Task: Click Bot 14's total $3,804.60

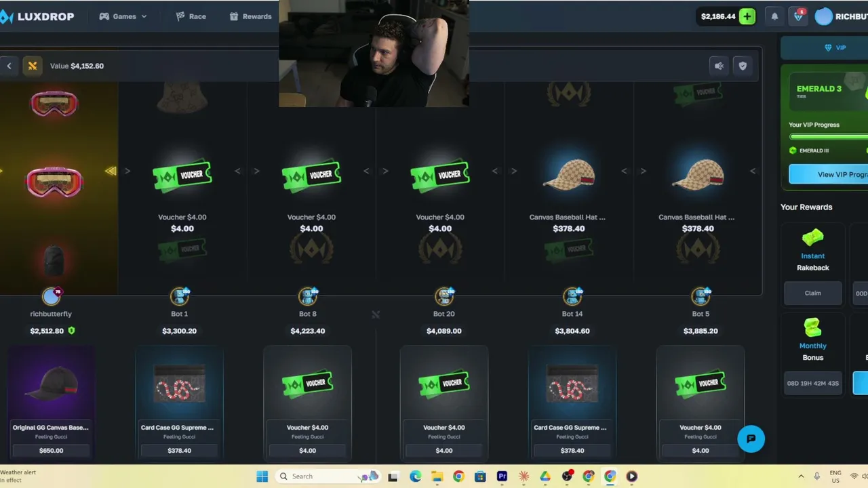Action: 572,331
